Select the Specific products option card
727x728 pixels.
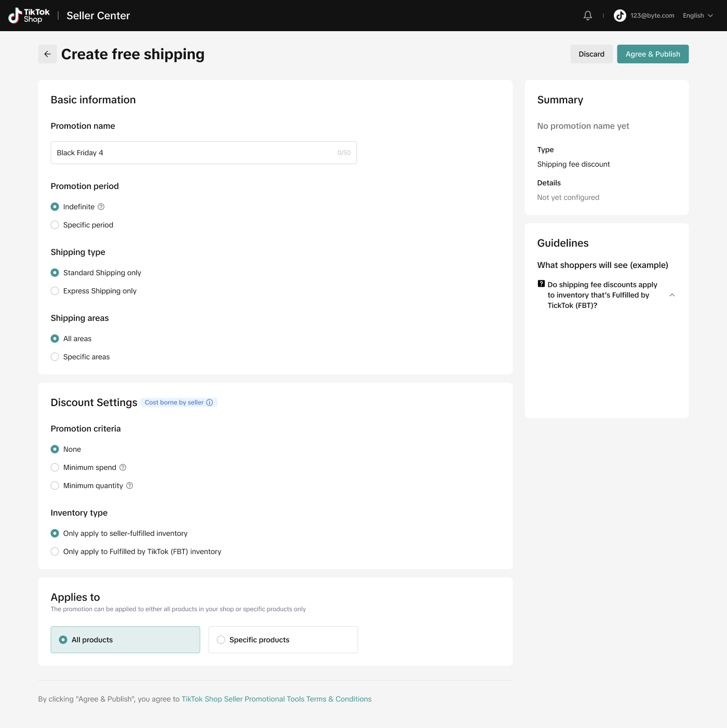[x=282, y=640]
